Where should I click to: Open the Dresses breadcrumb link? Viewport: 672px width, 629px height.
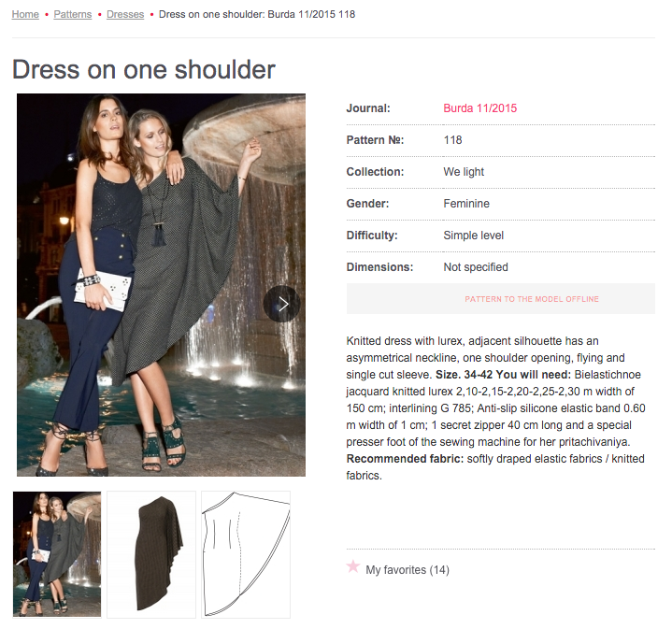coord(125,14)
